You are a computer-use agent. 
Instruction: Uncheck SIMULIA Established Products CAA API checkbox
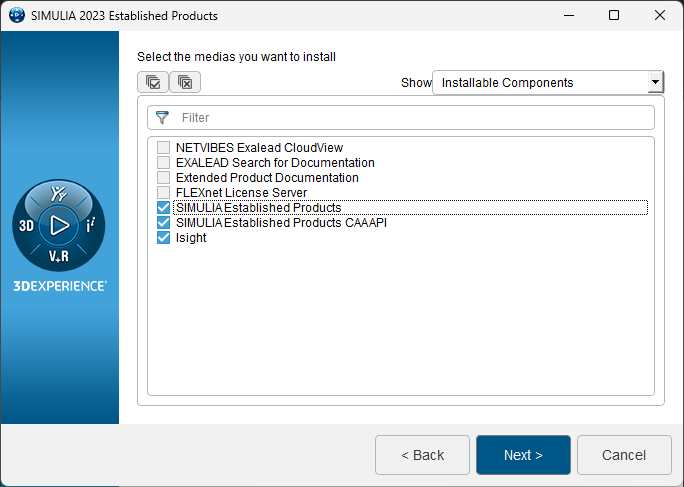click(164, 223)
